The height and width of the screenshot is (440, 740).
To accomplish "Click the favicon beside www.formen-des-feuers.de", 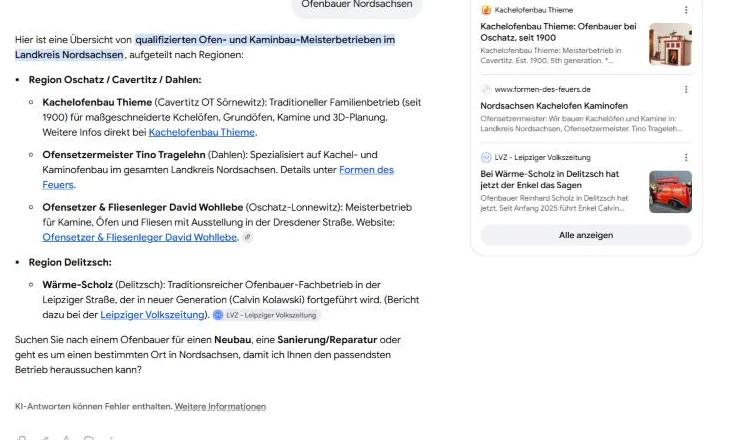I will pyautogui.click(x=486, y=89).
